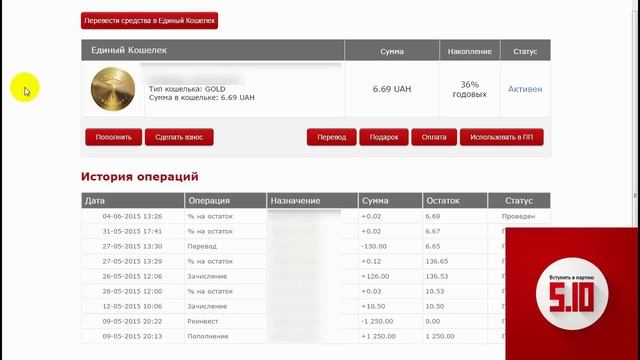
Task: Click the 'Активен' status link
Action: point(525,89)
